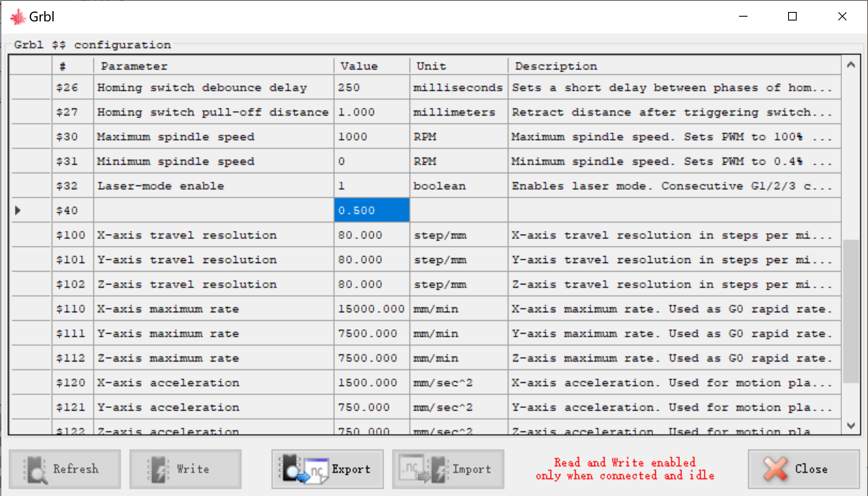Click the X-axis maximum rate value 15000.000
Screen dimensions: 868x496
click(371, 309)
